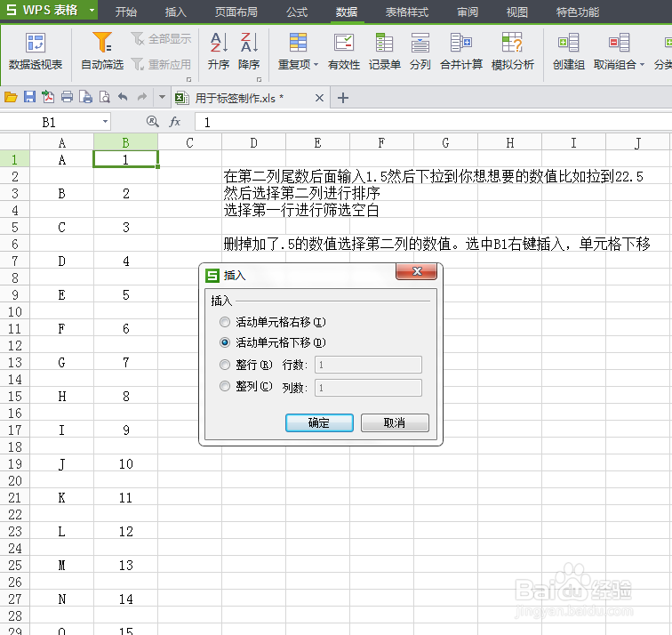The image size is (672, 635).
Task: Select 活动单元格下移 radio option
Action: 225,342
